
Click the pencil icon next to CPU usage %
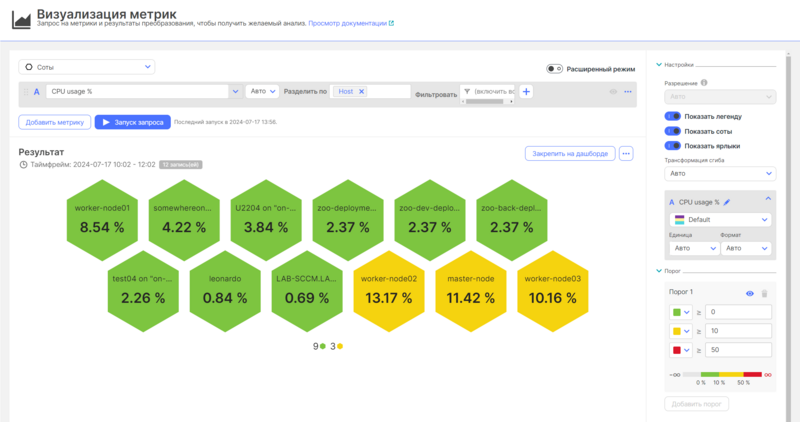coord(727,202)
